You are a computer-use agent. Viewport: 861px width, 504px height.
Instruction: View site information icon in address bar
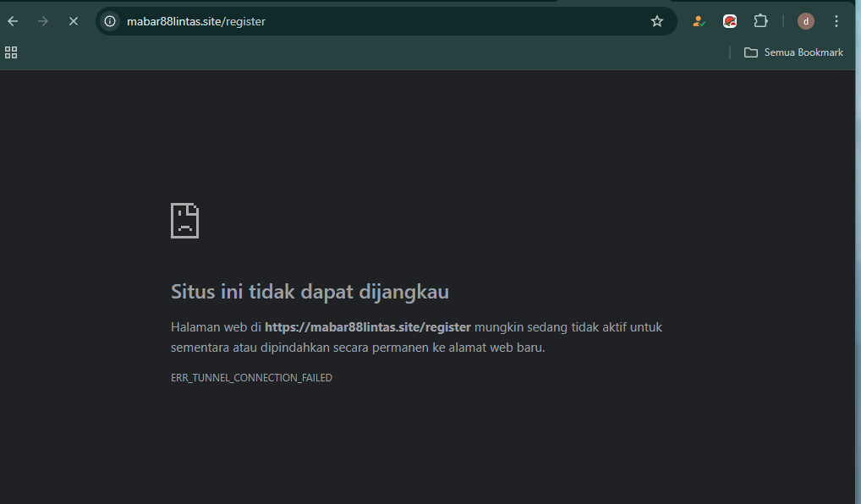tap(110, 21)
